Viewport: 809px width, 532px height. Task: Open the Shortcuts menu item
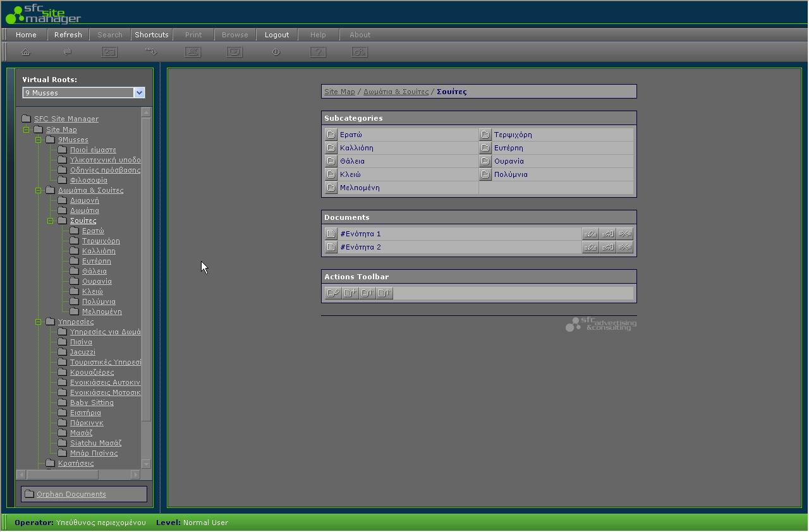[152, 35]
